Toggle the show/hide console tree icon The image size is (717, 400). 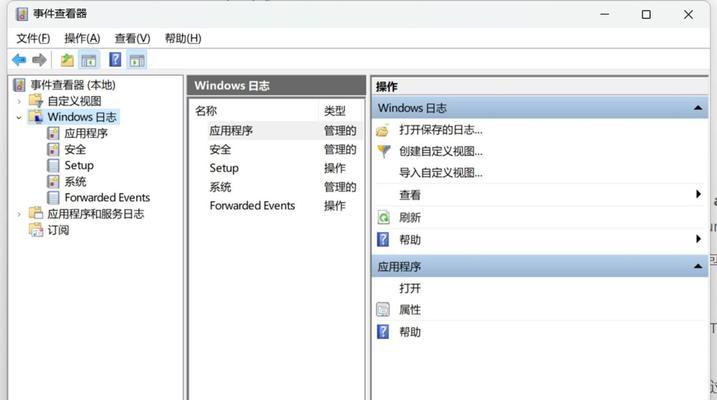coord(89,60)
